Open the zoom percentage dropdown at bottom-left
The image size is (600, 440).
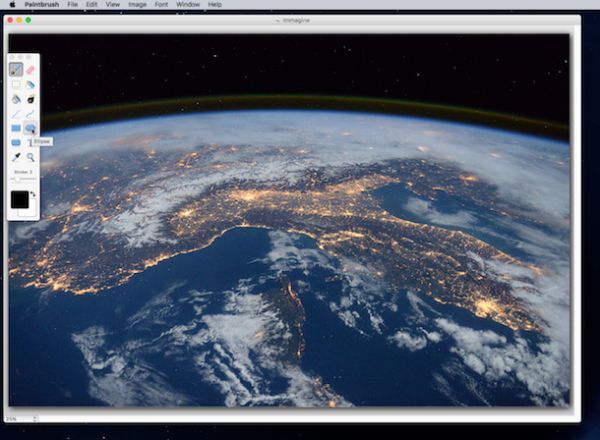(14, 418)
